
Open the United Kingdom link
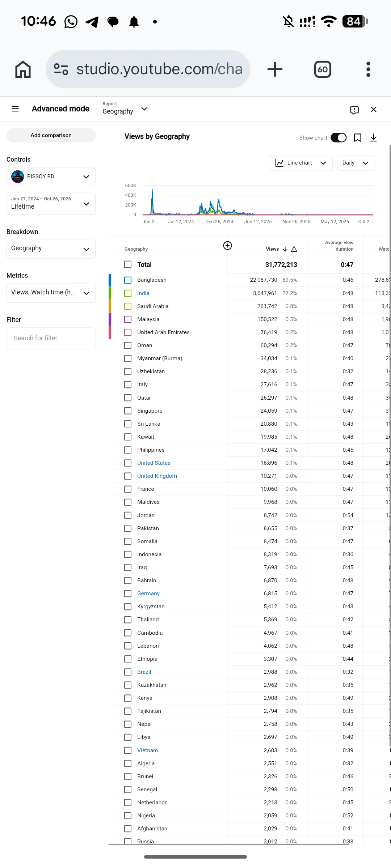(157, 476)
